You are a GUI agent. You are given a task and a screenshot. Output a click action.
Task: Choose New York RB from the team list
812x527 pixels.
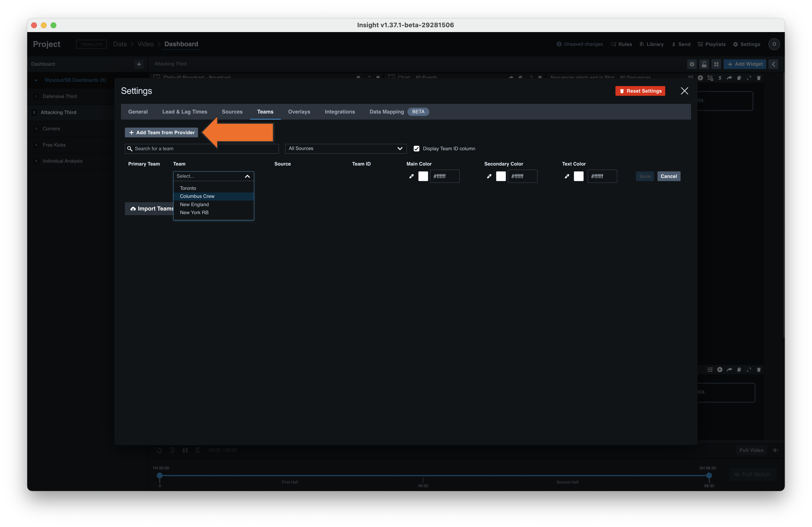pos(213,212)
